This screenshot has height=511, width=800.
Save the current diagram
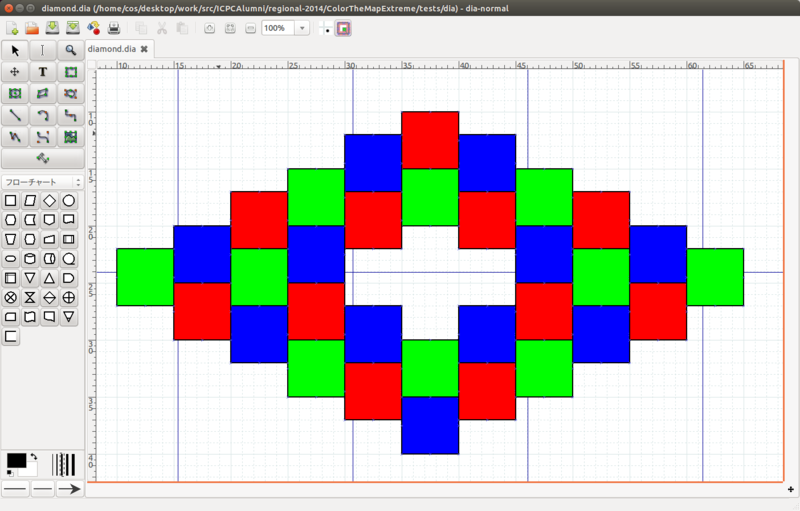52,28
